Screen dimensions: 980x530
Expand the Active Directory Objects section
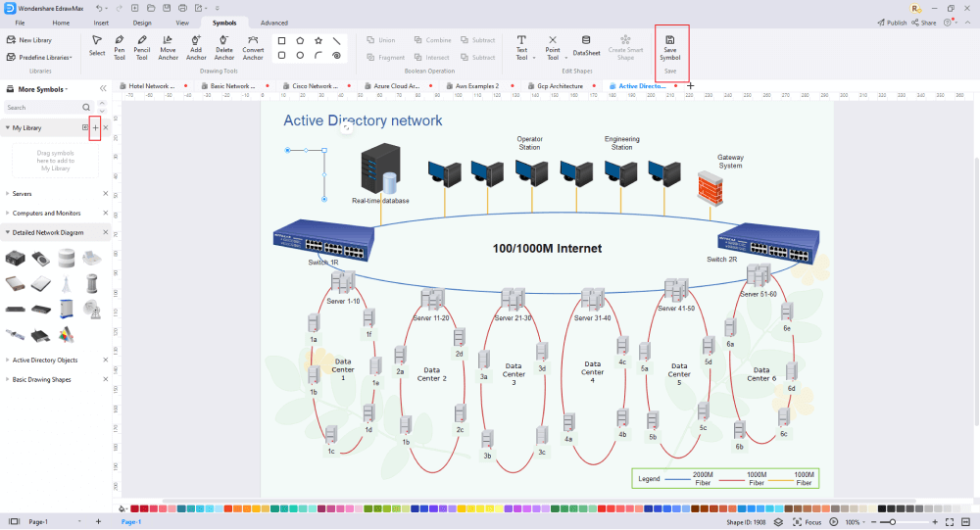pos(8,360)
